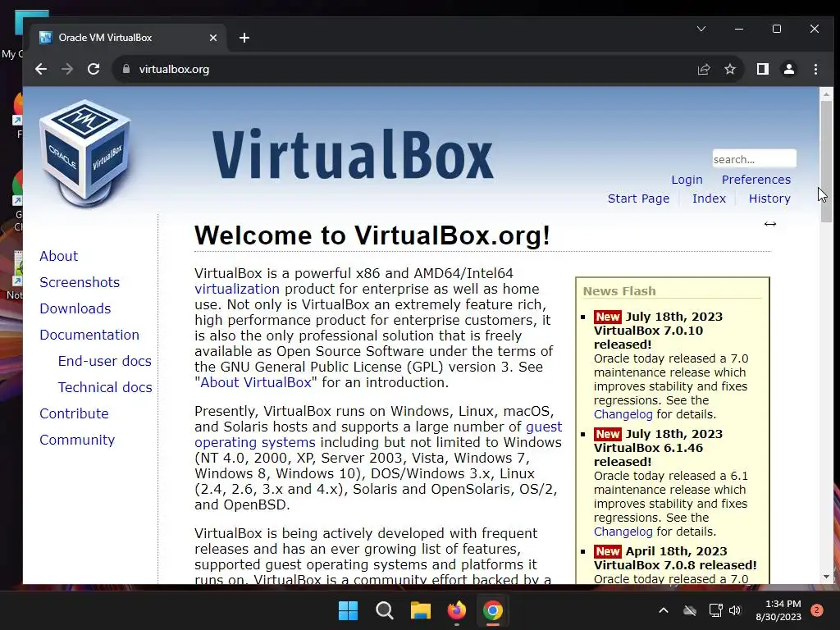The height and width of the screenshot is (630, 840).
Task: Click the News Flash heading
Action: 619,291
